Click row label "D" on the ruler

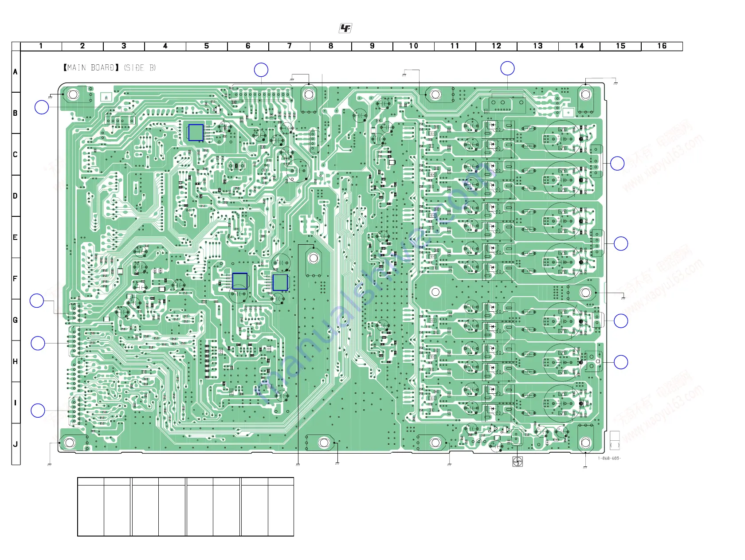click(16, 196)
